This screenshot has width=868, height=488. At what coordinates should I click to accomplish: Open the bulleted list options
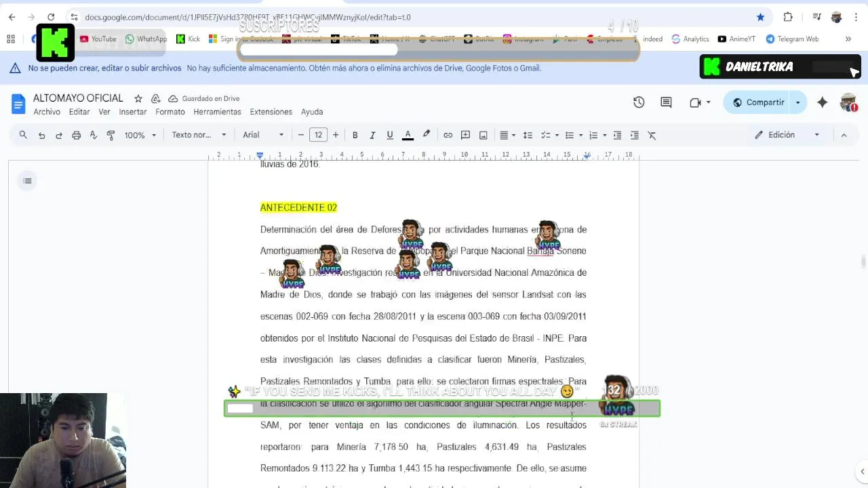[x=574, y=135]
